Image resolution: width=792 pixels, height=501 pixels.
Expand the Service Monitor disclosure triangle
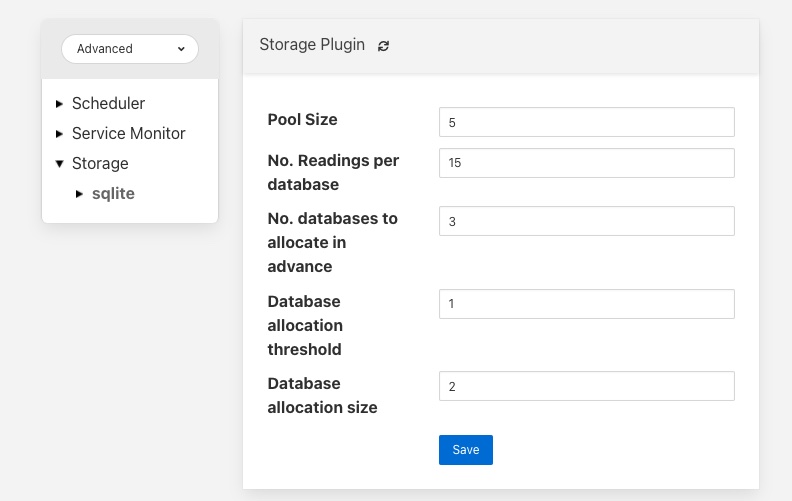60,134
